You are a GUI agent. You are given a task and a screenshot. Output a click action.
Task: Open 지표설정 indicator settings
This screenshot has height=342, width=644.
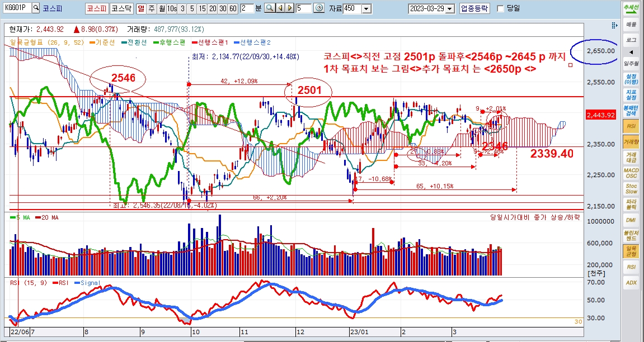631,95
